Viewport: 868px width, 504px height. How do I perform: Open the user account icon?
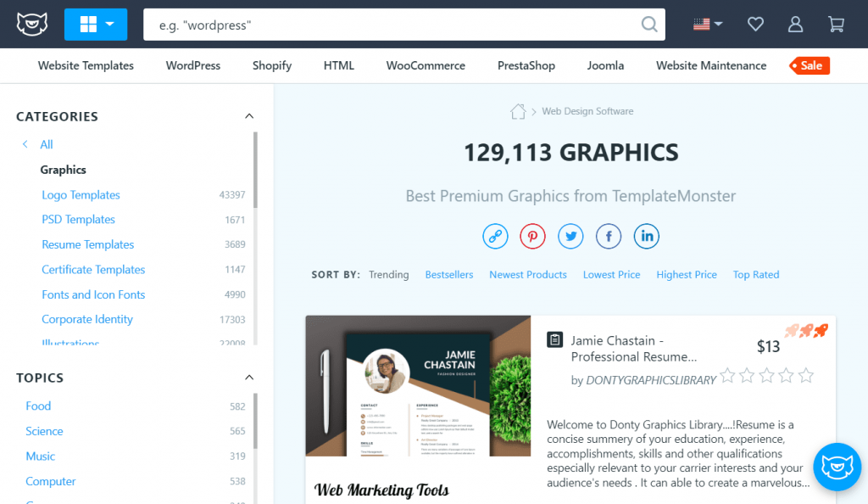795,24
